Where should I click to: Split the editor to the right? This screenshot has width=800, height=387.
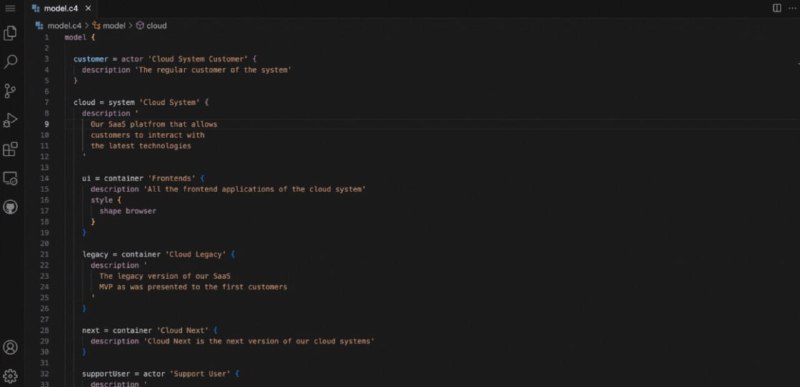(777, 8)
